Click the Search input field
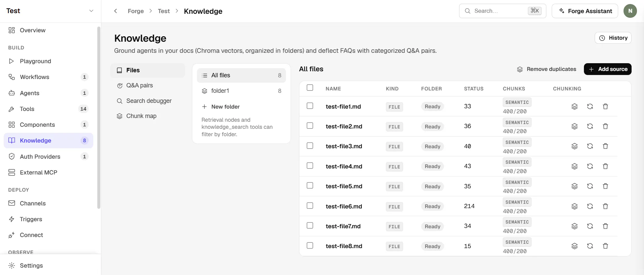The width and height of the screenshot is (644, 275). tap(502, 11)
